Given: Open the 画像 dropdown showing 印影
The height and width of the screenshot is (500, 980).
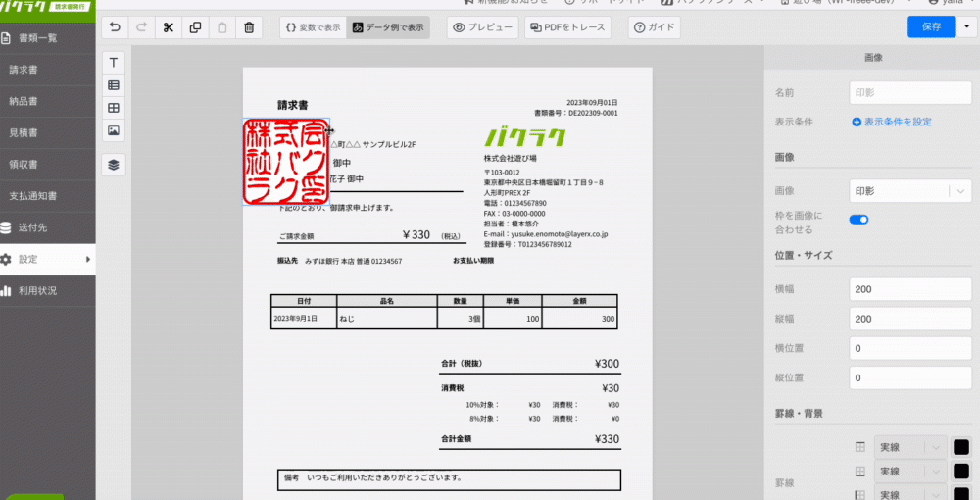Looking at the screenshot, I should click(x=910, y=191).
